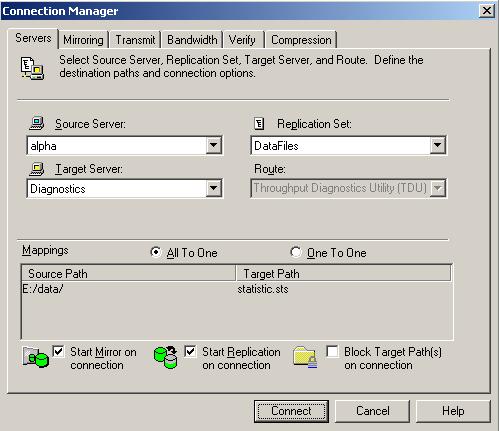499x431 pixels.
Task: Click the Target Server computer icon
Action: coord(37,169)
